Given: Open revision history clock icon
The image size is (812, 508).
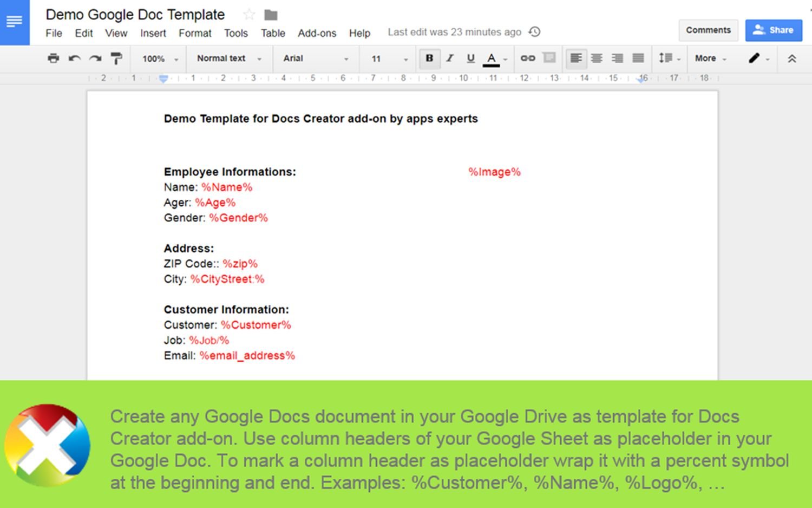Looking at the screenshot, I should click(535, 32).
